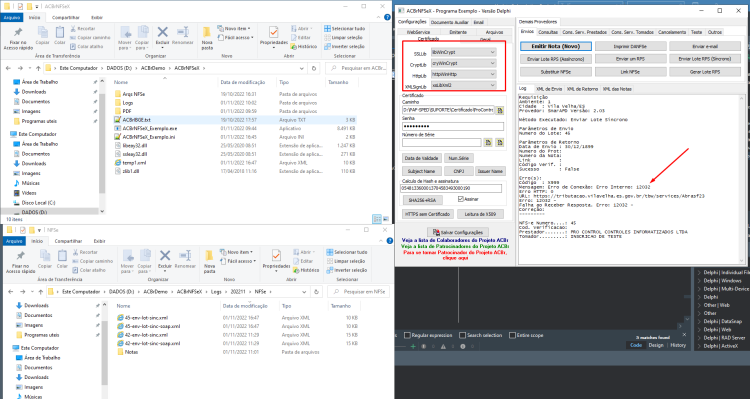This screenshot has width=750, height=399.
Task: Click Emitir Nota (Novo) button
Action: coord(556,46)
